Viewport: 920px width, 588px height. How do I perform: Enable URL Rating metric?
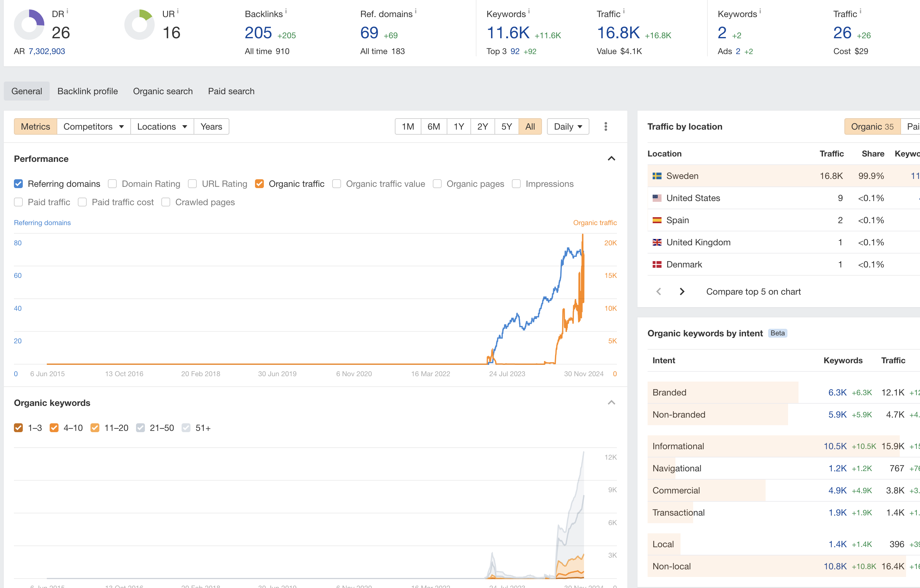click(x=193, y=184)
